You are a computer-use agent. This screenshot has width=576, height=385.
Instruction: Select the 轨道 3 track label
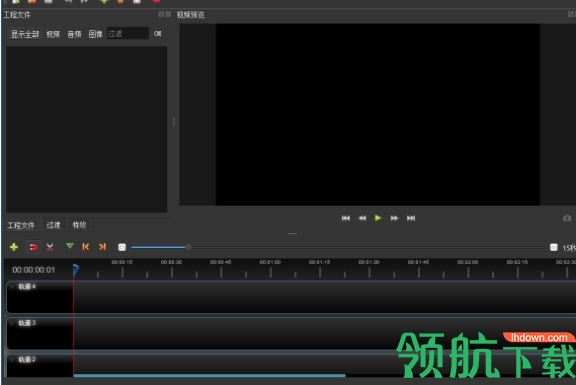point(27,323)
